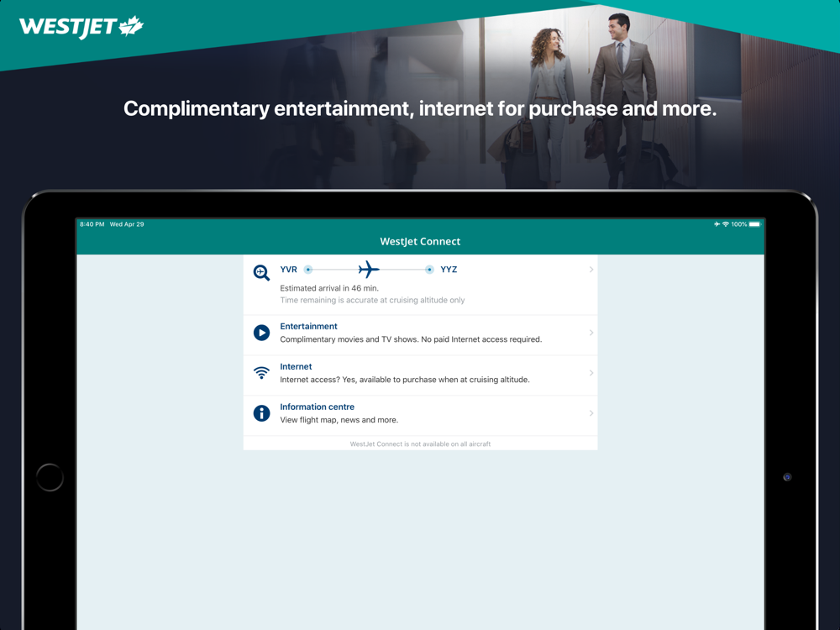This screenshot has height=630, width=840.
Task: Click the battery icon in status bar
Action: pos(755,224)
